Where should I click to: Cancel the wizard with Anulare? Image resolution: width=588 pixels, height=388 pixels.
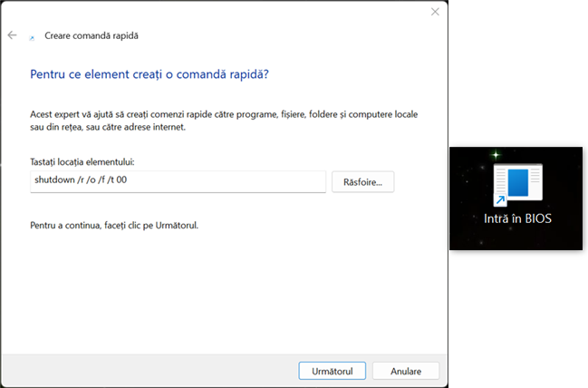tap(405, 371)
